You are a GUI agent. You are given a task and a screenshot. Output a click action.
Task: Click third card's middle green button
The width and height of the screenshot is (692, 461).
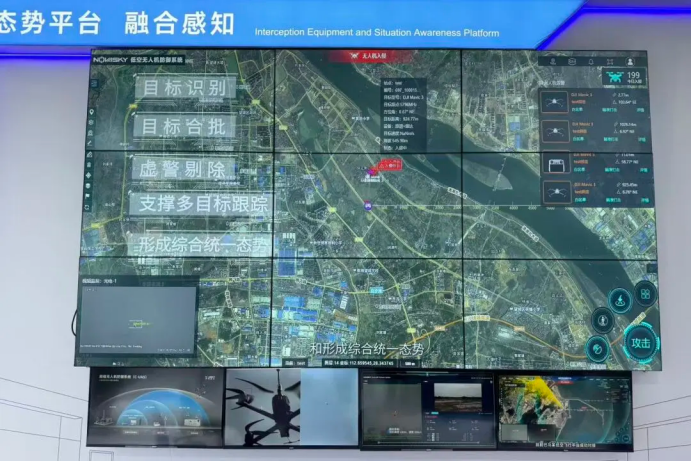coord(612,170)
